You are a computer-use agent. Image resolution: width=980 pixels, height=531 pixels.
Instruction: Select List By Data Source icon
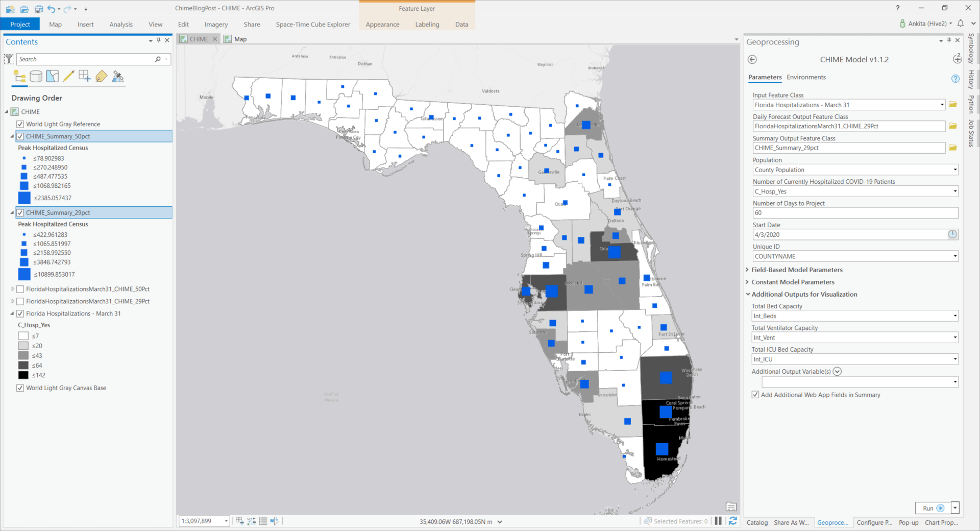tap(36, 77)
